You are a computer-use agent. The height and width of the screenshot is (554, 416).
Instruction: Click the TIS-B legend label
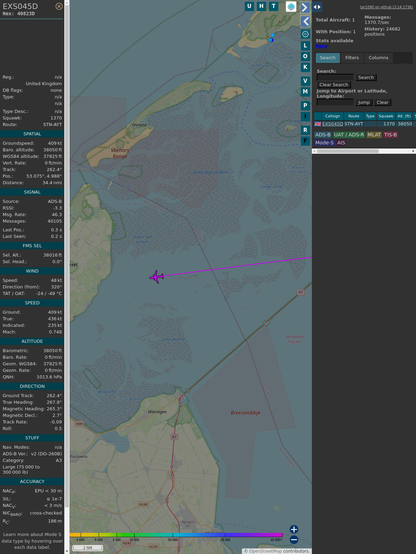tap(391, 135)
